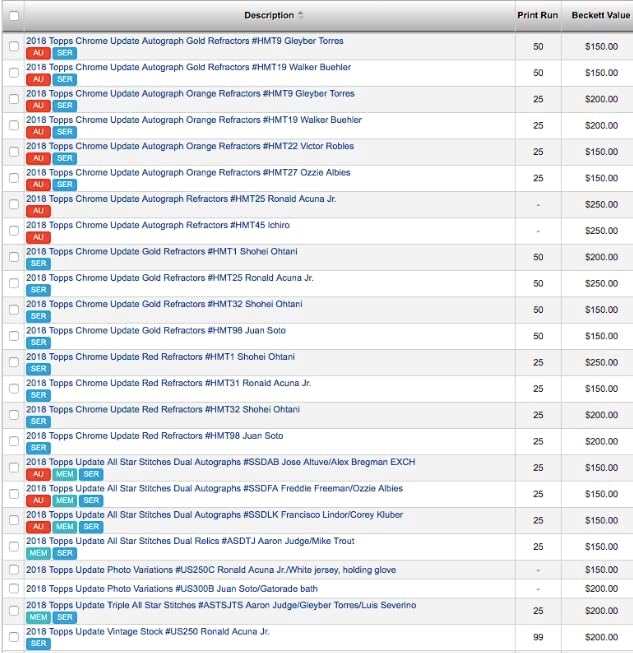Open Autograph Gold Refractors #HMT19 Walker Buehler link
Image resolution: width=633 pixels, height=653 pixels.
coord(189,67)
